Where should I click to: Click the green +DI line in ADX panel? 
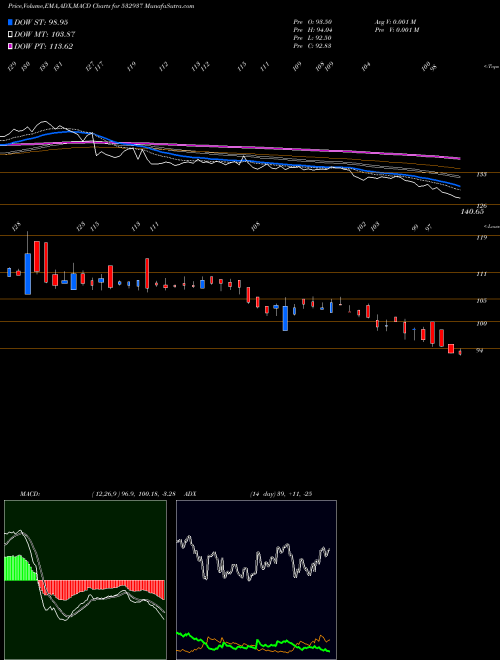[253, 643]
